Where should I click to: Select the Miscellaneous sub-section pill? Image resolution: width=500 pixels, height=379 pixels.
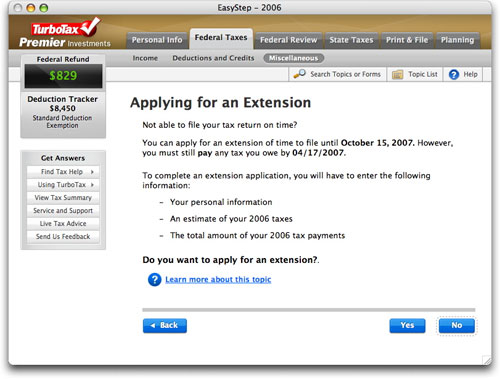(294, 58)
